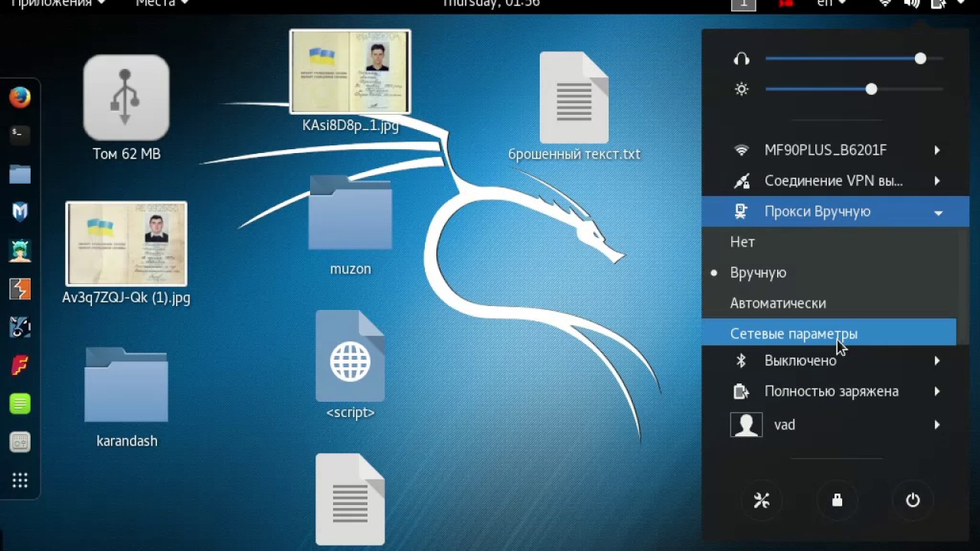The width and height of the screenshot is (980, 551).
Task: Open Maltego from the dock
Action: point(20,328)
